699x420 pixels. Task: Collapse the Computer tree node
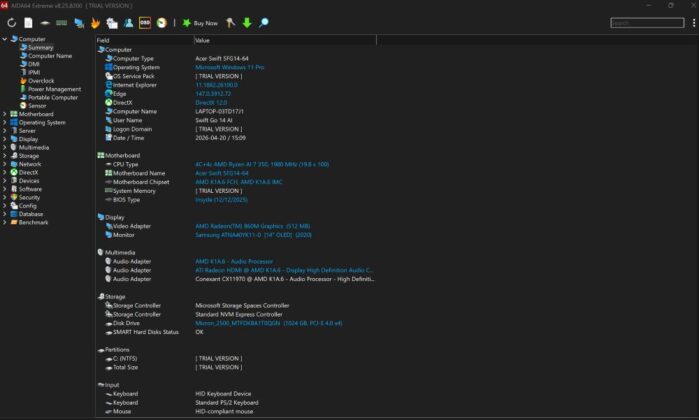click(x=4, y=39)
